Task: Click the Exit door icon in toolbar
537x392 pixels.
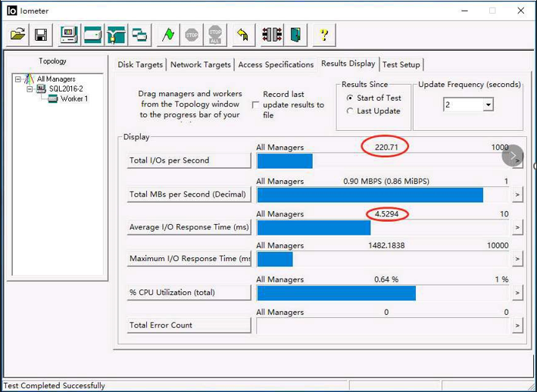Action: tap(295, 35)
